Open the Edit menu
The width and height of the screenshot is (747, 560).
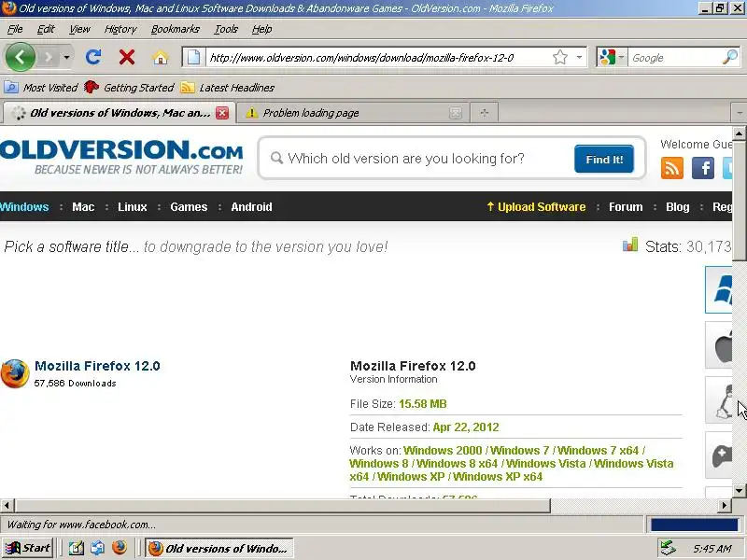pos(46,30)
